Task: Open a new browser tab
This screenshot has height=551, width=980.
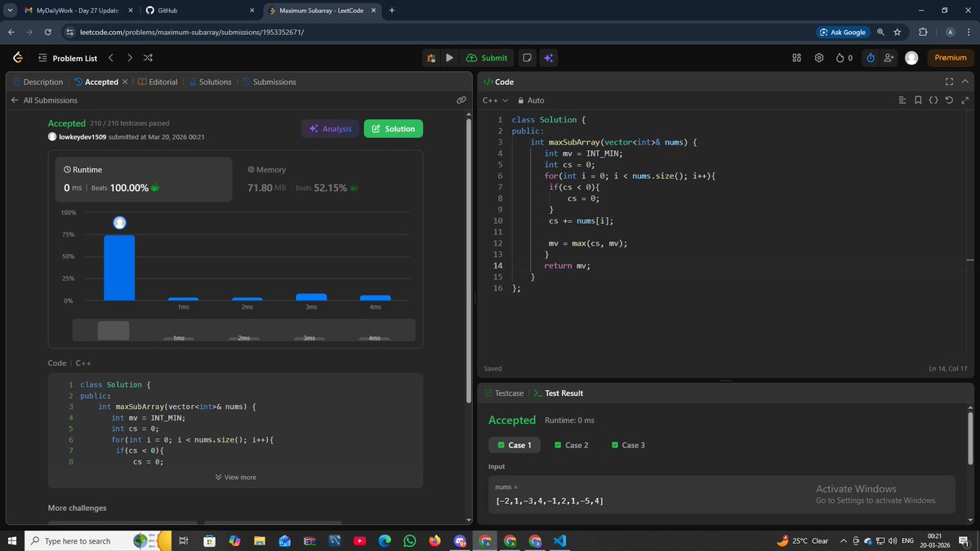Action: 392,10
